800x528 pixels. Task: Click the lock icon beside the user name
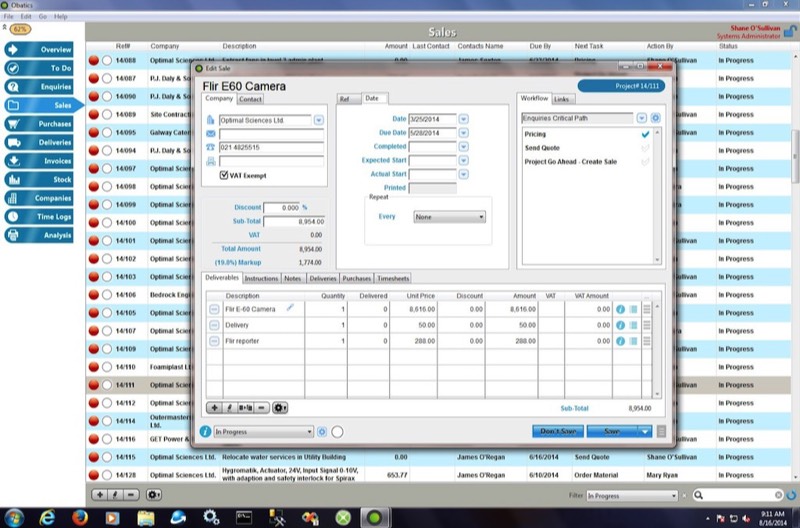(x=790, y=32)
